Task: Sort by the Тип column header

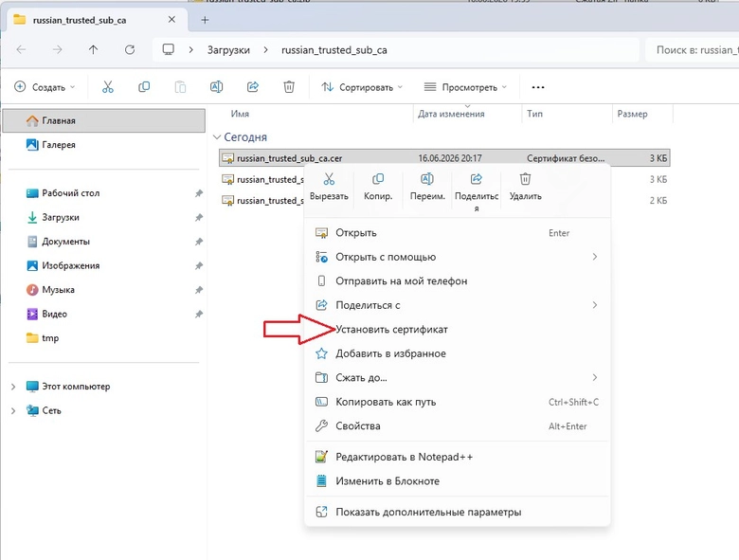Action: [x=568, y=114]
